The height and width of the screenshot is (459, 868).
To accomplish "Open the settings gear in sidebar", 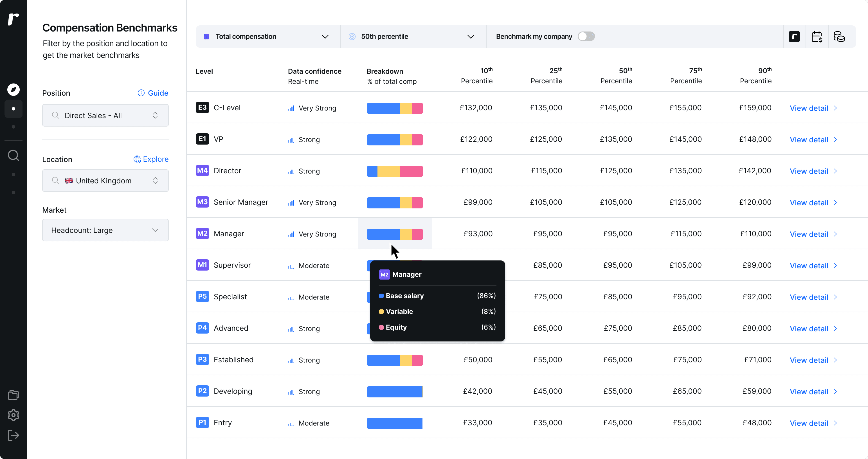I will click(14, 415).
